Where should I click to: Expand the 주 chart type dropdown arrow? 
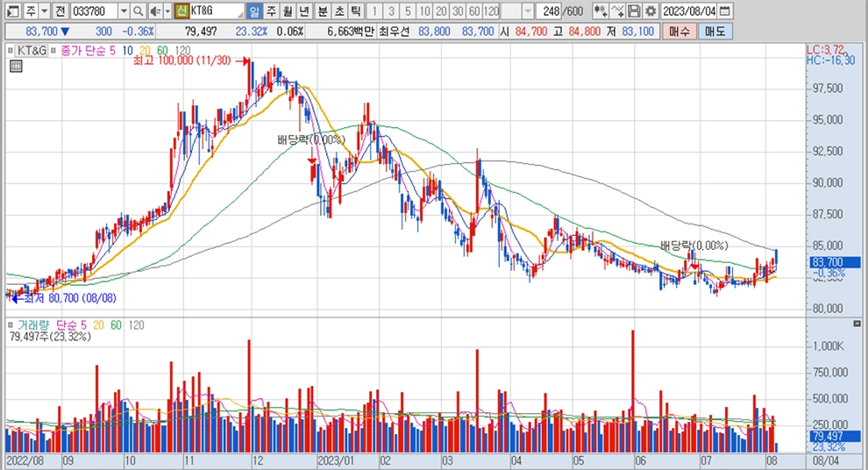44,11
